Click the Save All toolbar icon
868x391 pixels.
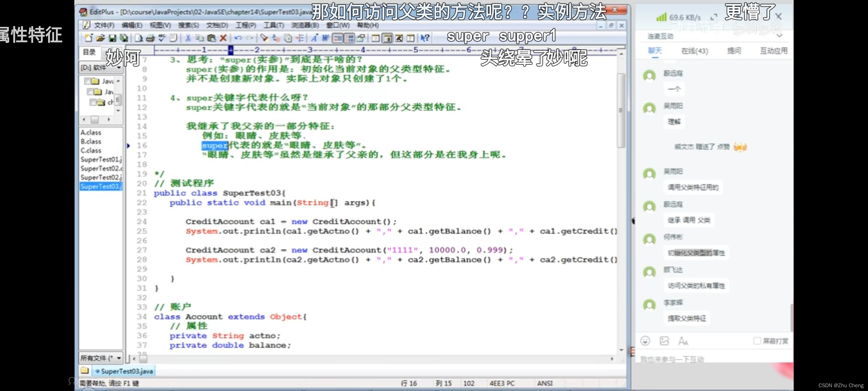[x=124, y=38]
